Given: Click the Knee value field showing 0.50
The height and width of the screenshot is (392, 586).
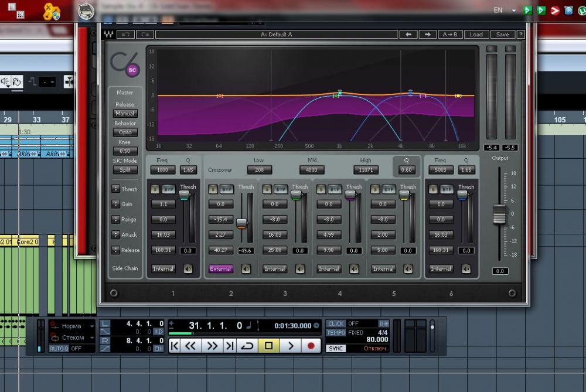Looking at the screenshot, I should [125, 151].
